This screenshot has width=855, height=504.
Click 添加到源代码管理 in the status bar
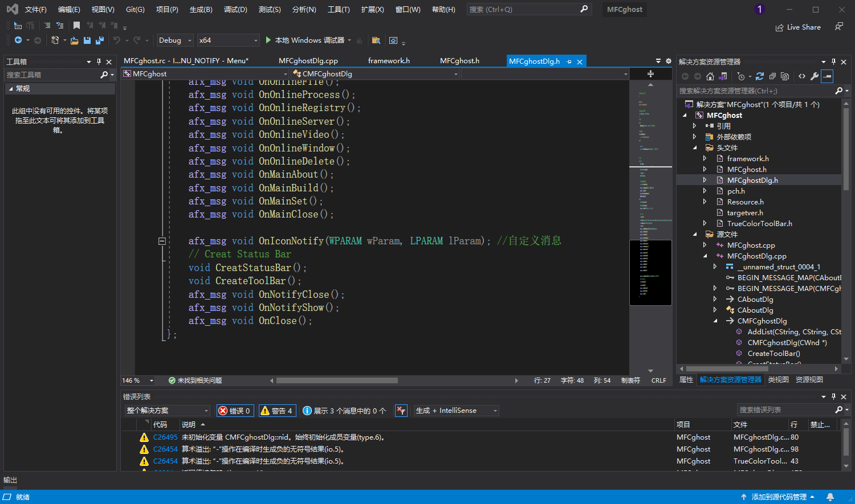(779, 497)
